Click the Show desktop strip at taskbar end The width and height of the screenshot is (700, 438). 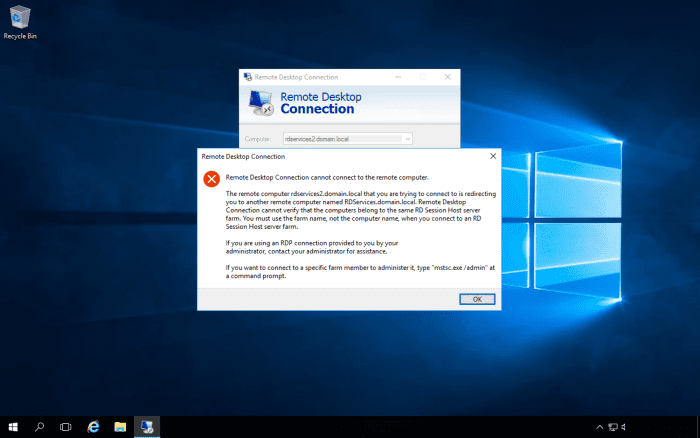tap(698, 427)
